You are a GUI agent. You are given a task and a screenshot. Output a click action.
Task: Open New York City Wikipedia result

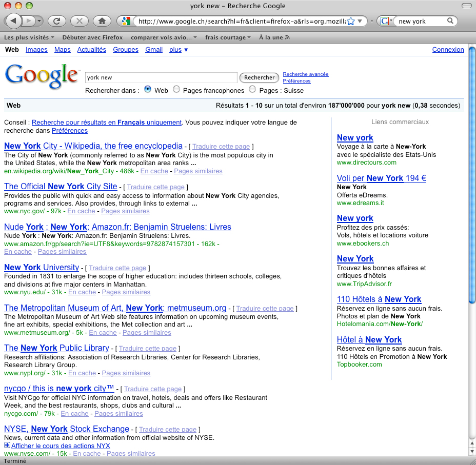[x=93, y=146]
